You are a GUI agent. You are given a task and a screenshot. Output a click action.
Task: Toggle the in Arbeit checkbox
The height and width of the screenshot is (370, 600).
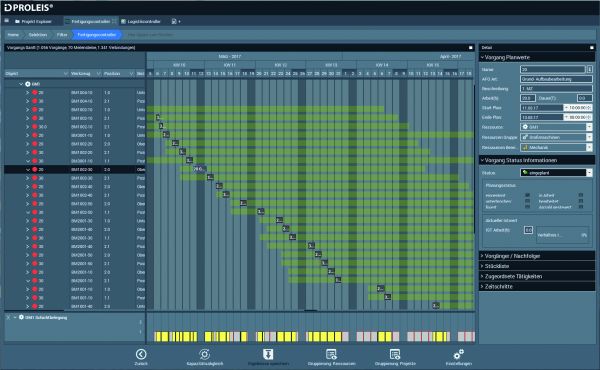pyautogui.click(x=581, y=195)
